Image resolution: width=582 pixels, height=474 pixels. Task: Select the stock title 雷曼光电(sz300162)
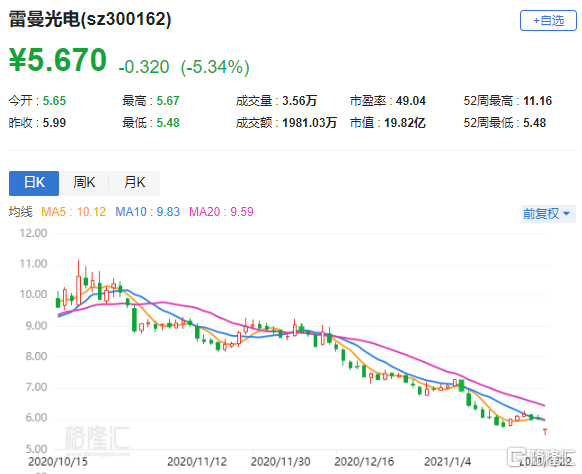(90, 19)
